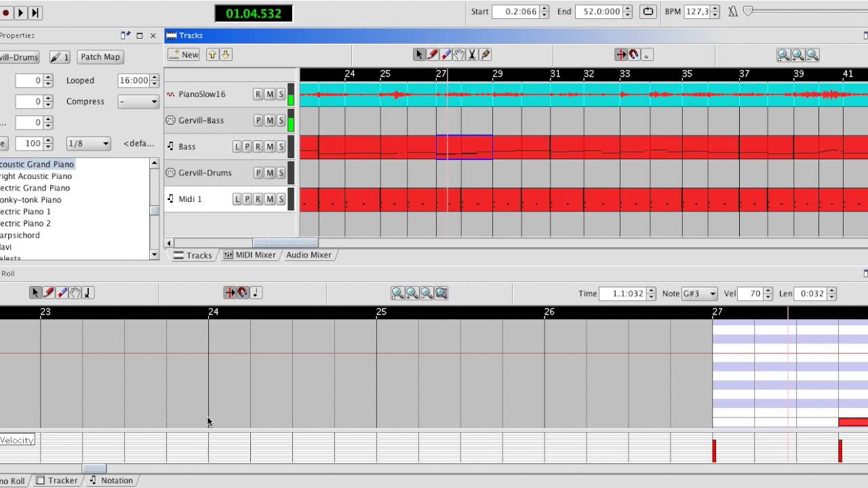This screenshot has height=488, width=868.
Task: Open the Compress dropdown
Action: (x=138, y=102)
